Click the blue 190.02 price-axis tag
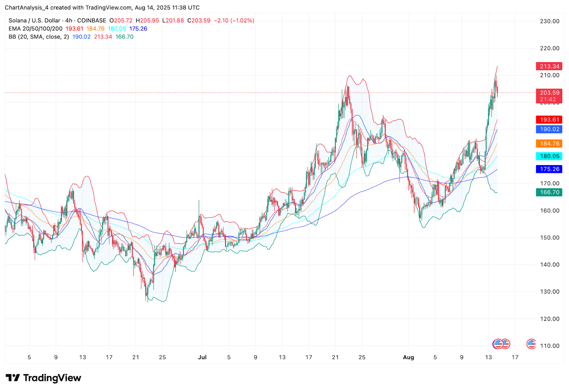The width and height of the screenshot is (569, 392). [549, 129]
